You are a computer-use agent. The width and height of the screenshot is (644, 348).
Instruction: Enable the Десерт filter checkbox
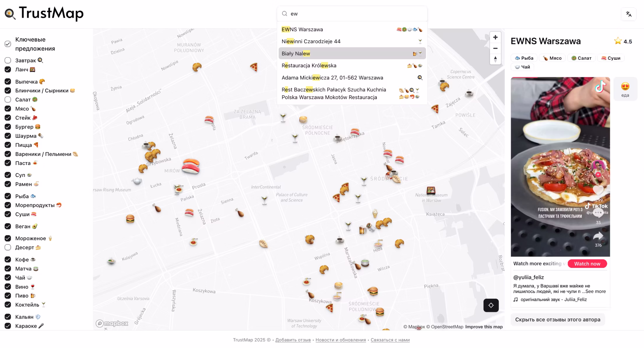tap(8, 247)
